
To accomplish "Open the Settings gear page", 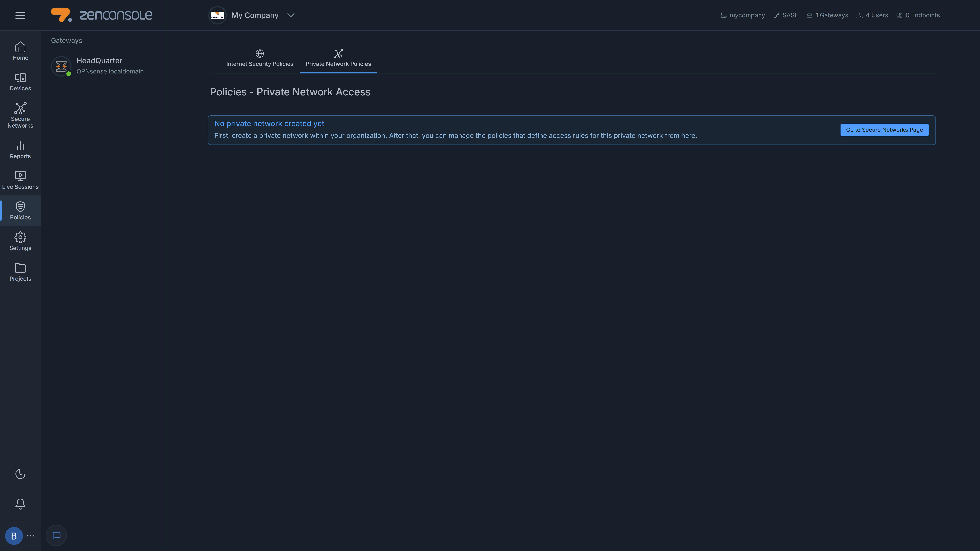I will pyautogui.click(x=20, y=241).
